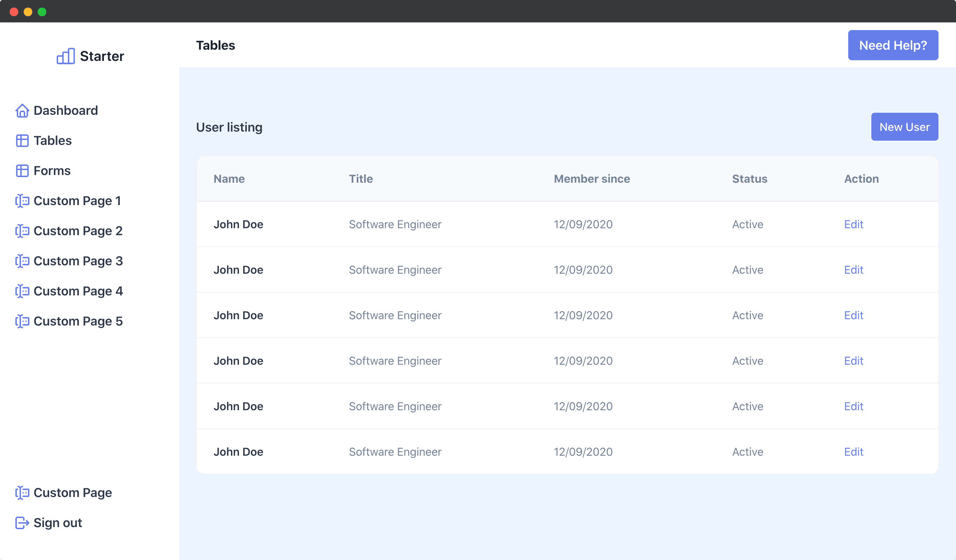Open the Dashboard page

click(x=66, y=110)
